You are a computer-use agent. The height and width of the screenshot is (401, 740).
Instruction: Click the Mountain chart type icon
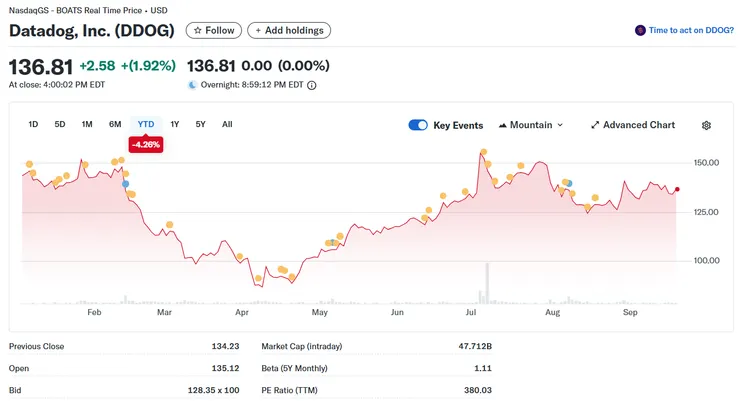pos(502,125)
